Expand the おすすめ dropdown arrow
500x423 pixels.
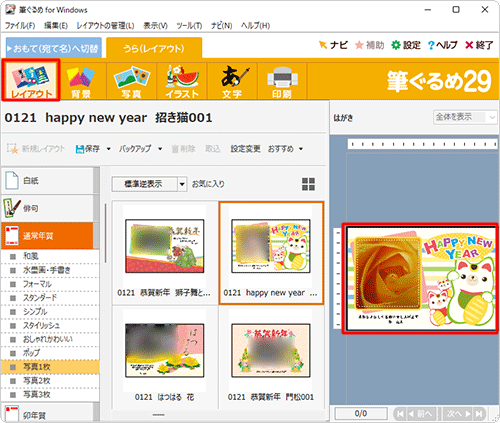coord(301,149)
